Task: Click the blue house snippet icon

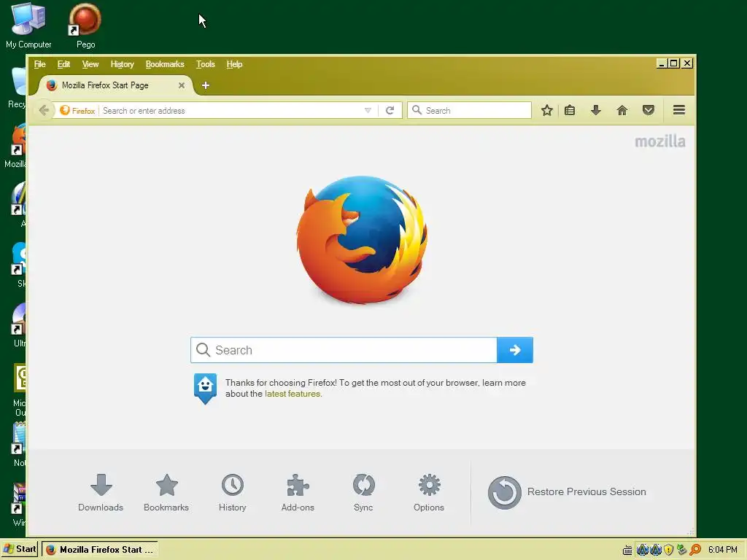Action: coord(205,389)
